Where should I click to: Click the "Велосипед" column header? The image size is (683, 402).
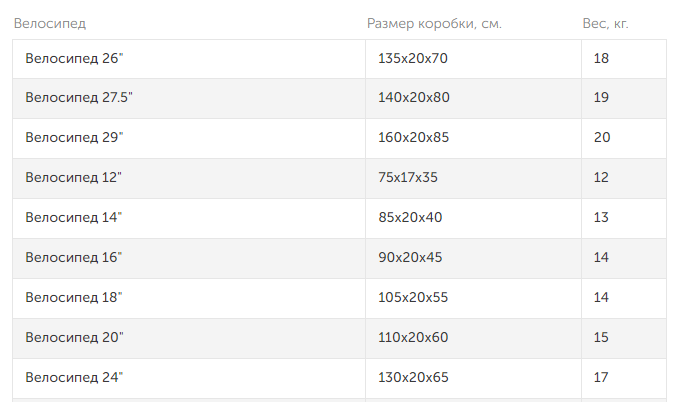49,23
